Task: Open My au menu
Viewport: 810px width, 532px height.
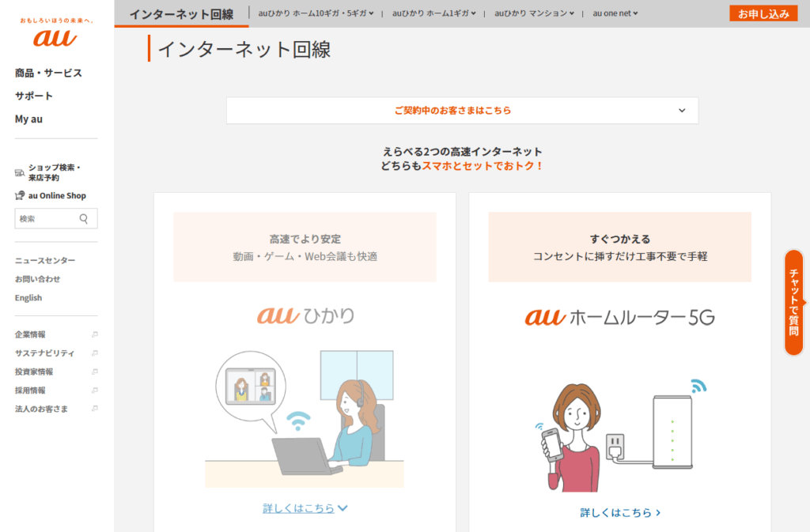Action: coord(28,119)
